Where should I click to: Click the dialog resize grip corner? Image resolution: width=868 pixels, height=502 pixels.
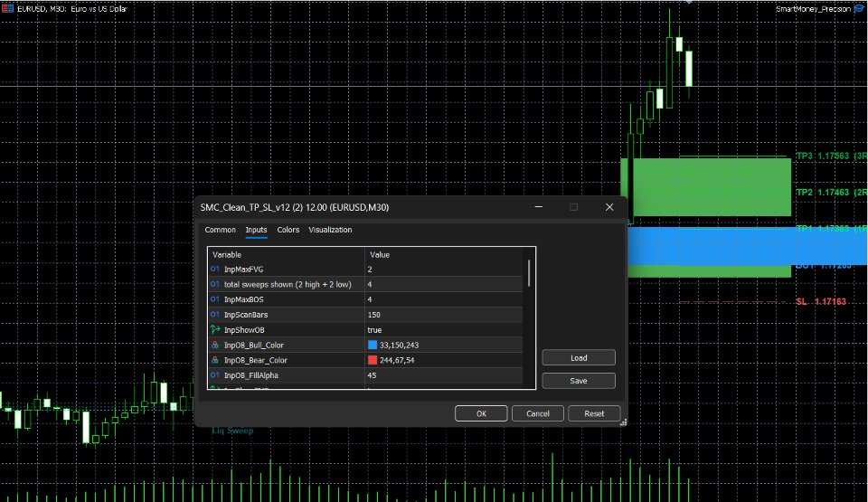click(x=623, y=422)
